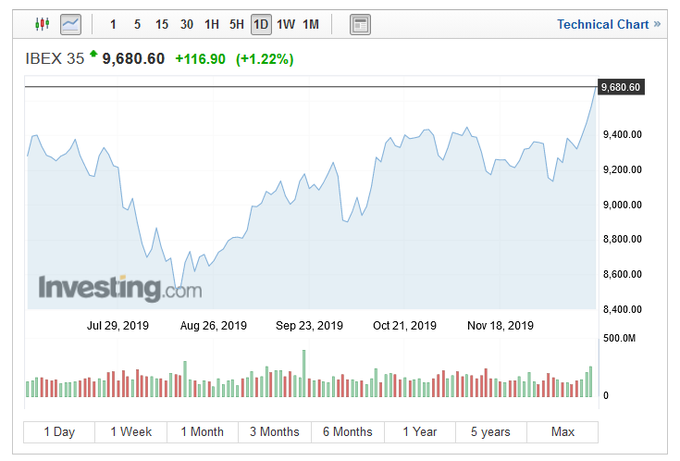
Task: Set interval to 1 minute
Action: [113, 24]
